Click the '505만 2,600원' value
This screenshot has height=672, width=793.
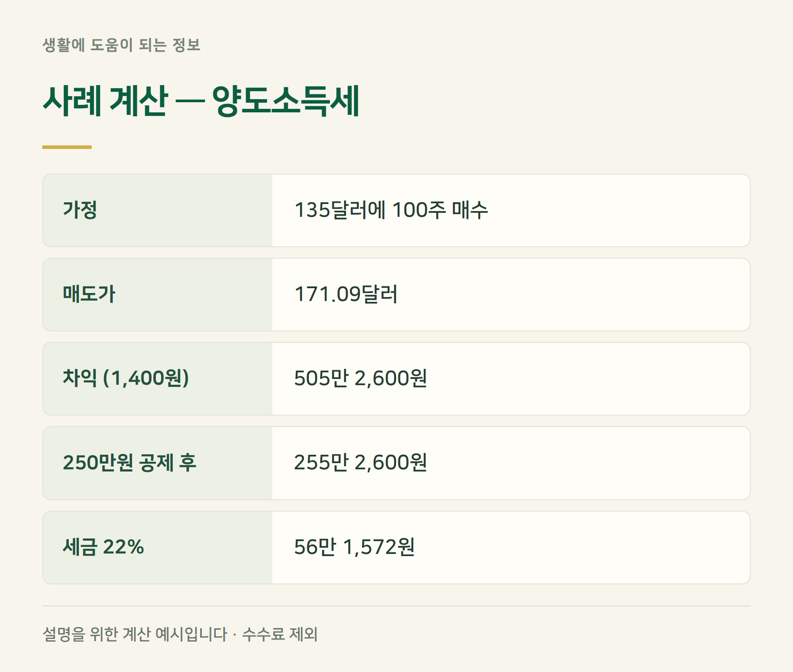[360, 379]
